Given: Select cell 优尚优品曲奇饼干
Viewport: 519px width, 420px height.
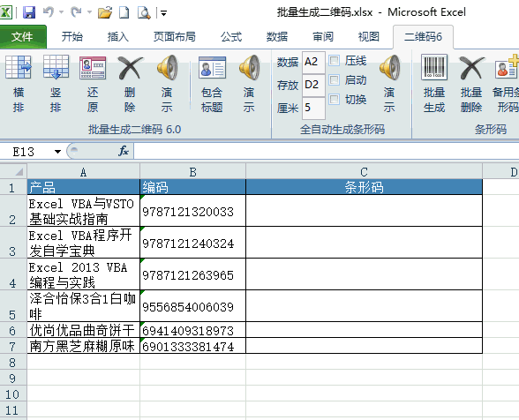Looking at the screenshot, I should (x=83, y=330).
